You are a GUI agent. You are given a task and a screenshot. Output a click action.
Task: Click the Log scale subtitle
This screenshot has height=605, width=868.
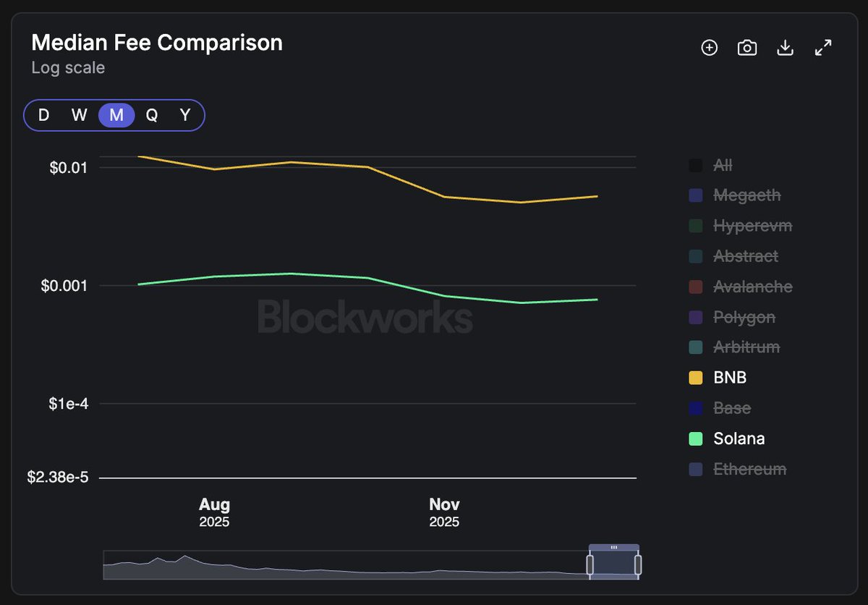click(68, 68)
